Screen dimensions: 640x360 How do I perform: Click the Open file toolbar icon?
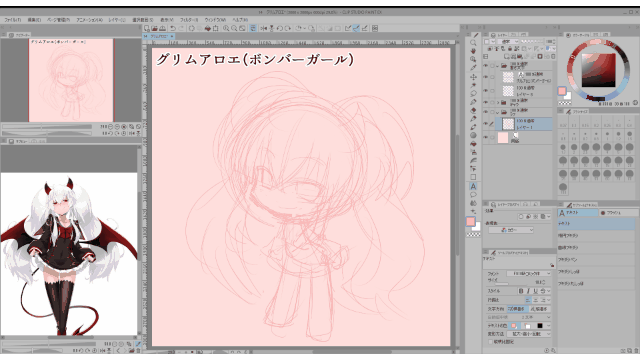pos(154,28)
